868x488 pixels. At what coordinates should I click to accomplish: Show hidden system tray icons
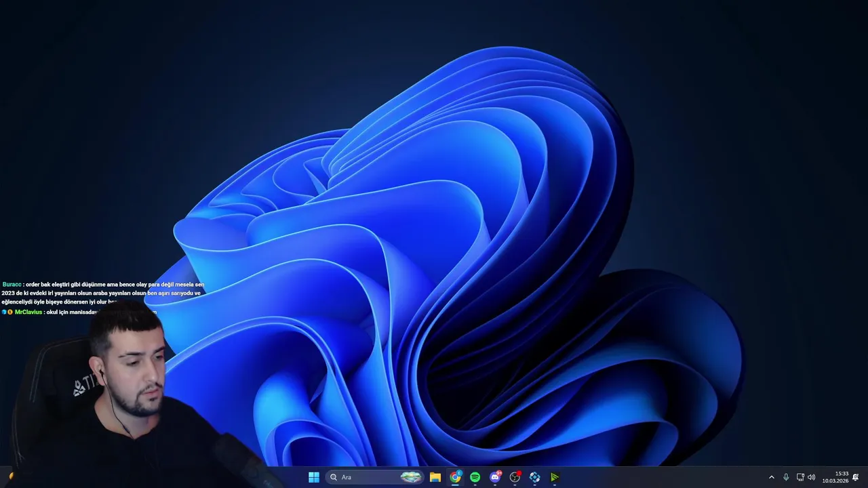771,477
